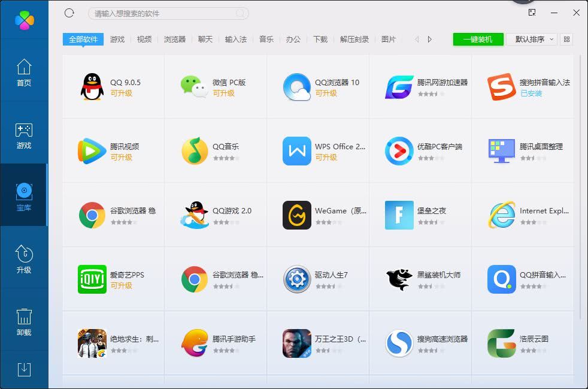Switch to the 图片 category tab
The image size is (588, 389).
tap(389, 39)
